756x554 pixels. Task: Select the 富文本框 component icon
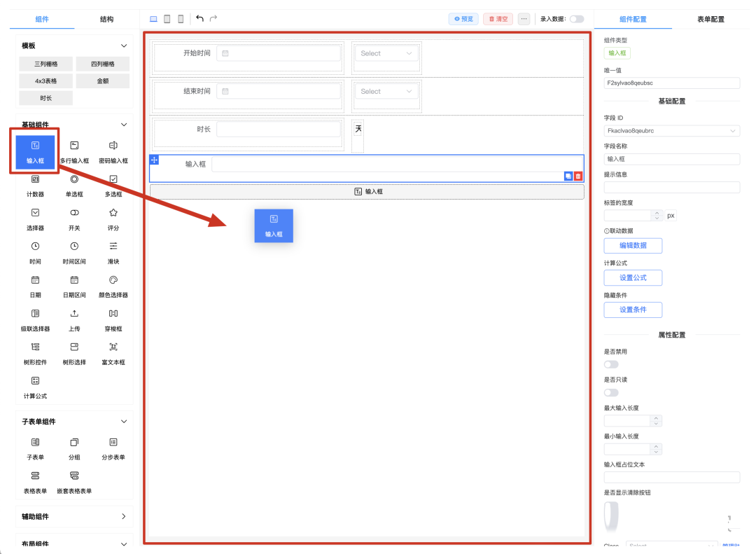(x=113, y=352)
